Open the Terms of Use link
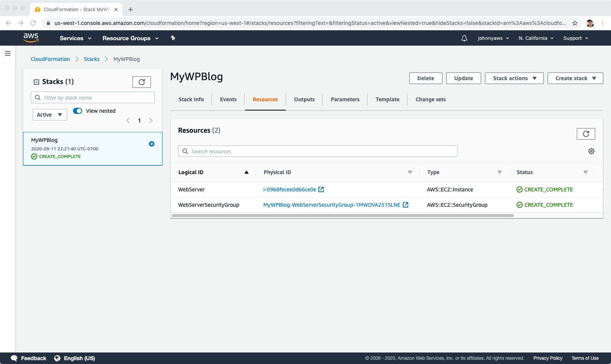The width and height of the screenshot is (611, 364). 585,358
